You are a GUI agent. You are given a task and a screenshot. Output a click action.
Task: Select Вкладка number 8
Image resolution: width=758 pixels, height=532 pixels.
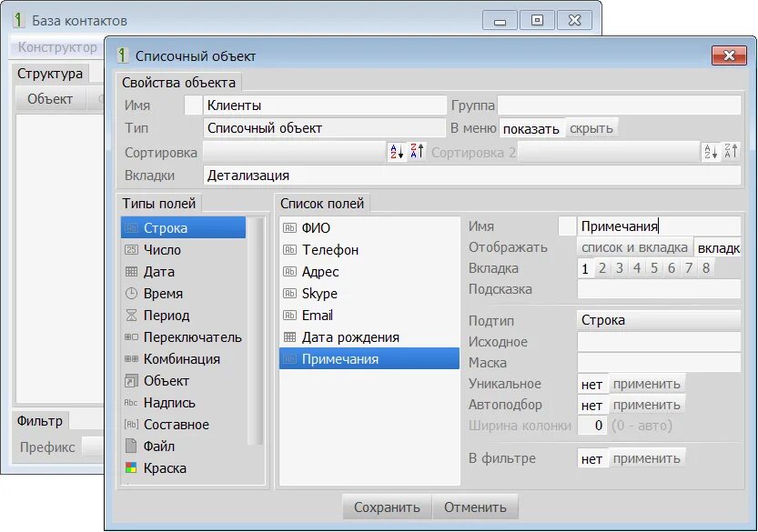(x=706, y=268)
